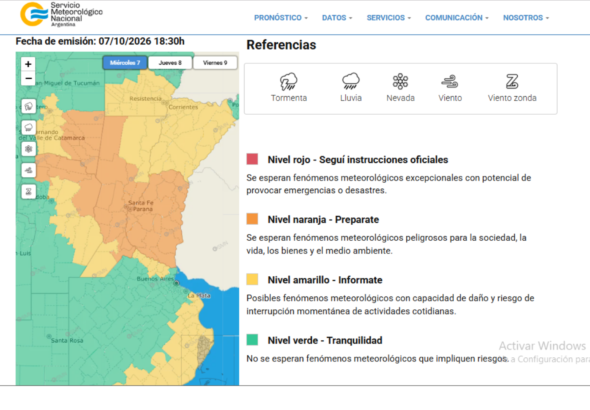Click Resistencia label on the map
This screenshot has width=590, height=410.
[145, 99]
